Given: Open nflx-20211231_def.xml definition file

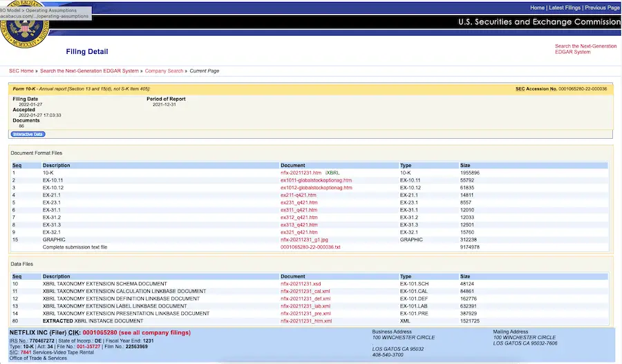Looking at the screenshot, I should [305, 299].
